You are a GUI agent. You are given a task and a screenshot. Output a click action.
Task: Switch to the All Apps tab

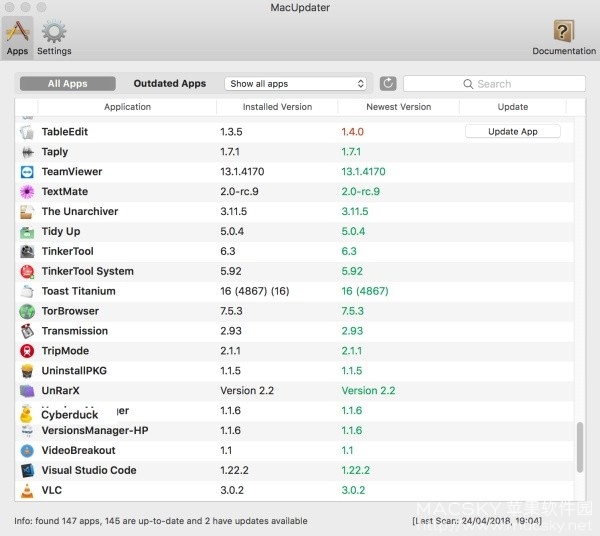[68, 83]
